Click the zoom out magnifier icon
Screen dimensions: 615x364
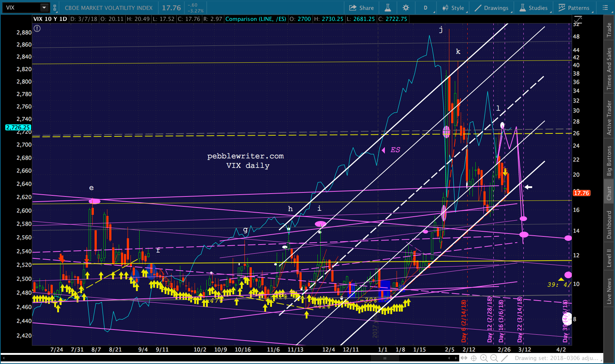click(x=494, y=358)
